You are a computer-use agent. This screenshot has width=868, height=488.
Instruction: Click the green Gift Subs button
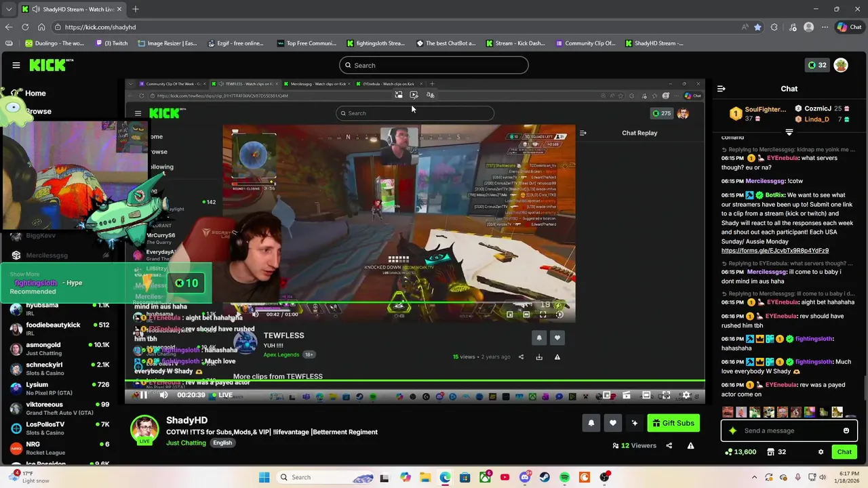coord(673,423)
